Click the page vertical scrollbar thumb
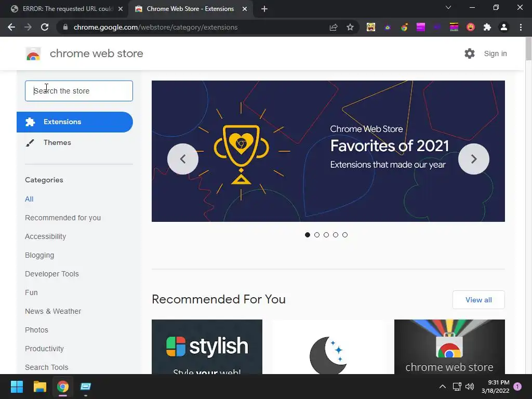 click(528, 49)
